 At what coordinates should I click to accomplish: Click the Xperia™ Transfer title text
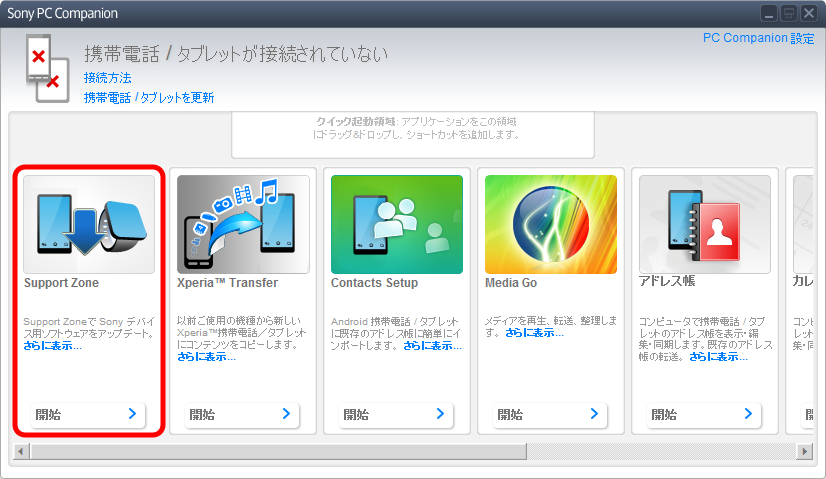(228, 283)
